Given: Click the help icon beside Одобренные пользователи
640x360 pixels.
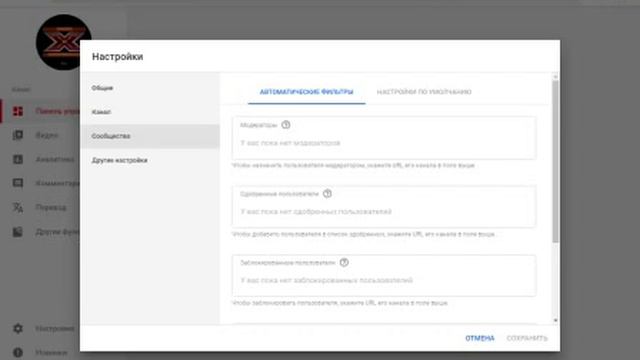Looking at the screenshot, I should click(327, 194).
